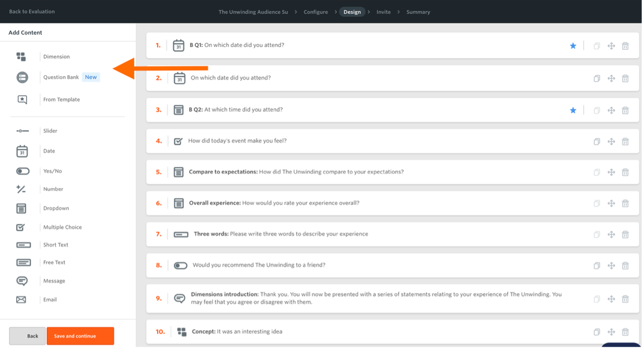Click the move icon on question 6

pos(611,204)
